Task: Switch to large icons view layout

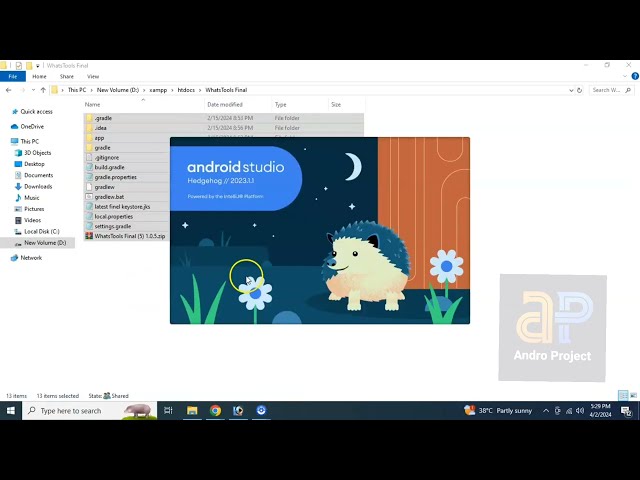Action: pyautogui.click(x=633, y=395)
